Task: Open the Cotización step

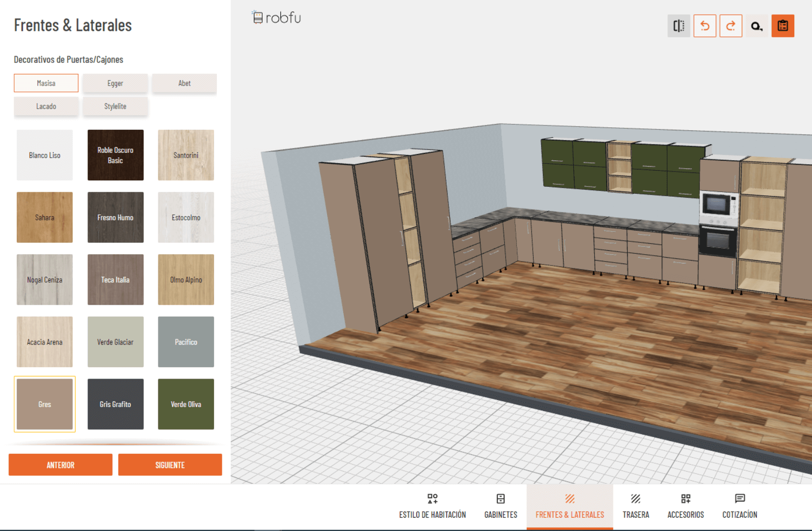Action: click(739, 506)
